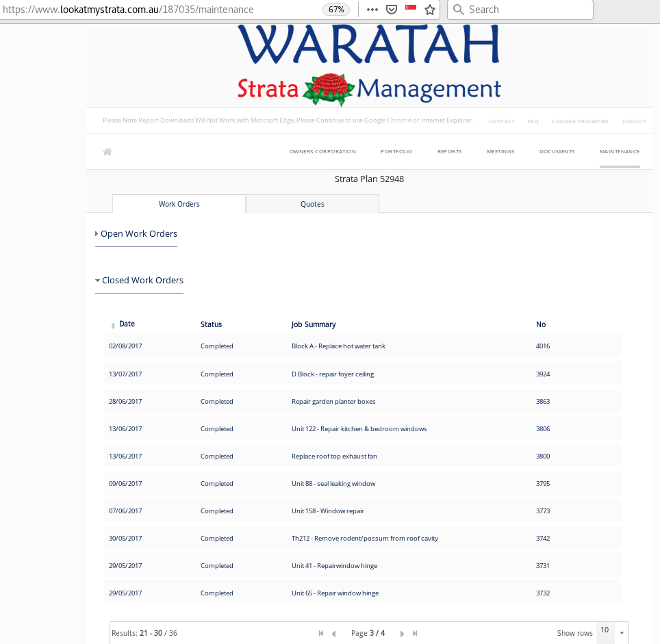The height and width of the screenshot is (644, 660).
Task: Go to previous page of results
Action: [334, 634]
